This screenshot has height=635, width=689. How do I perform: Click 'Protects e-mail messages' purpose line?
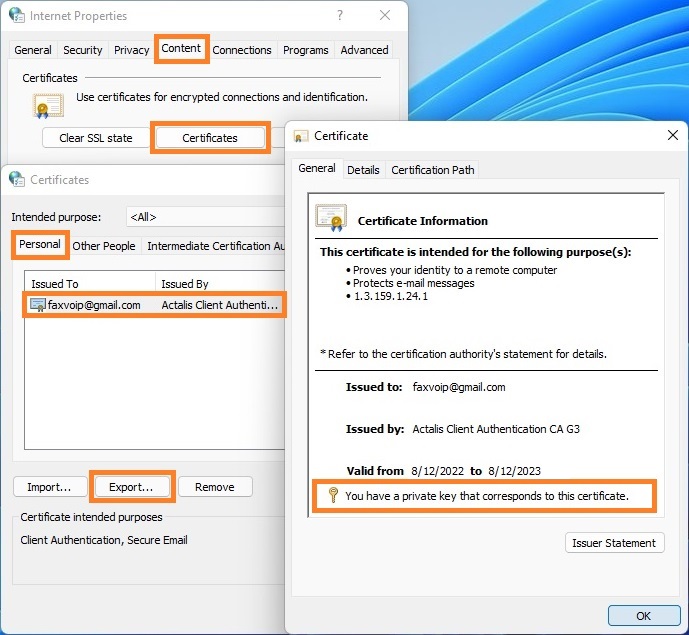pos(413,283)
